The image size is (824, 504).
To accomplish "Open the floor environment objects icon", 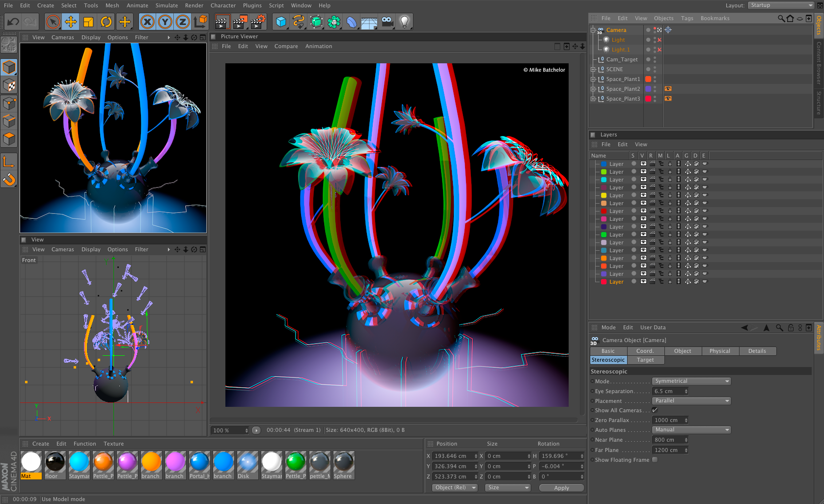I will click(369, 22).
